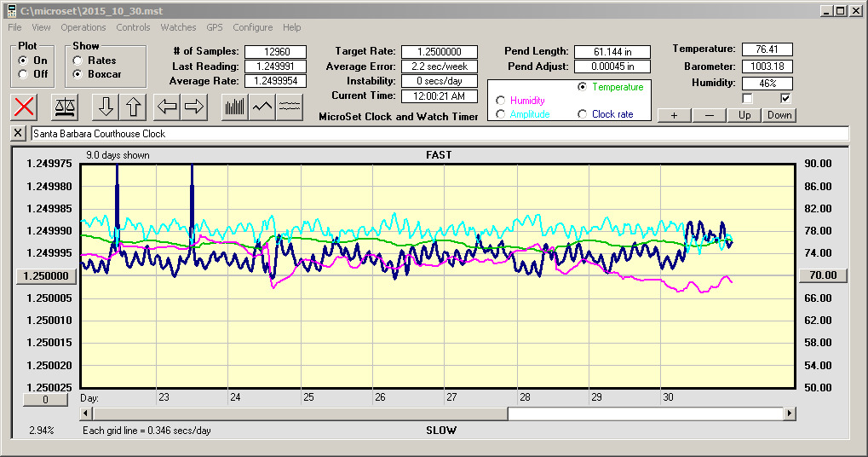Open the View menu

click(x=41, y=27)
